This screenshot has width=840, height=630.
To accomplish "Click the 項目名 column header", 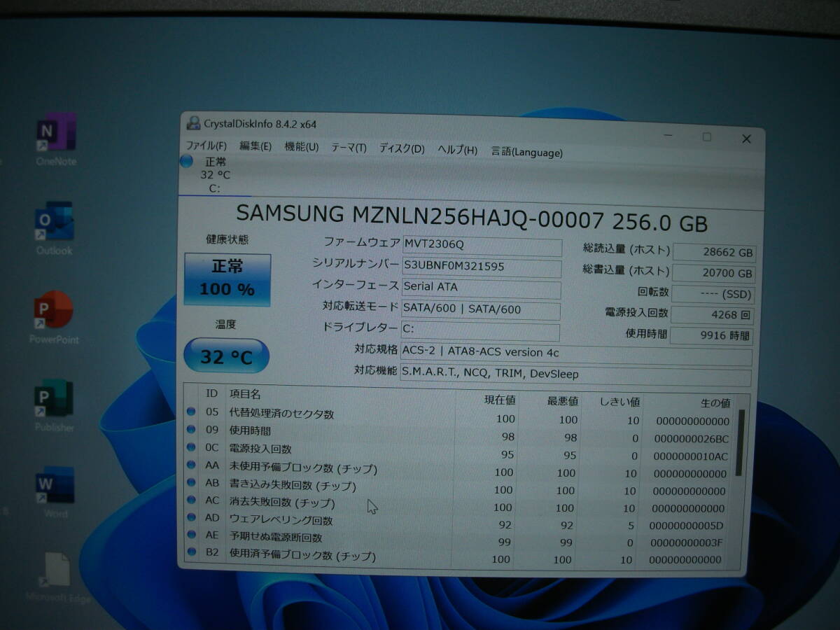I will (x=245, y=395).
